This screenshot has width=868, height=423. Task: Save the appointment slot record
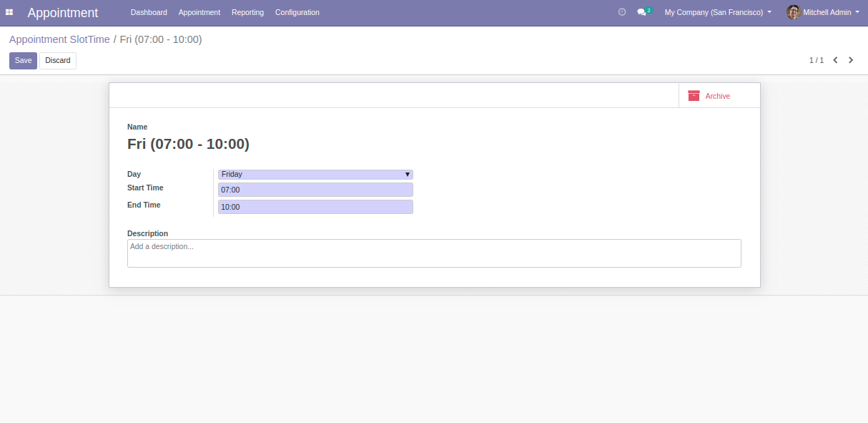click(x=23, y=61)
